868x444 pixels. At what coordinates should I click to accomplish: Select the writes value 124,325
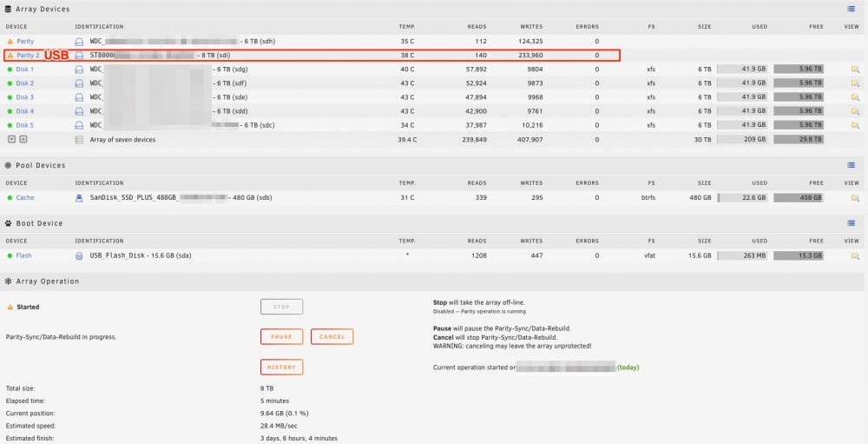531,42
